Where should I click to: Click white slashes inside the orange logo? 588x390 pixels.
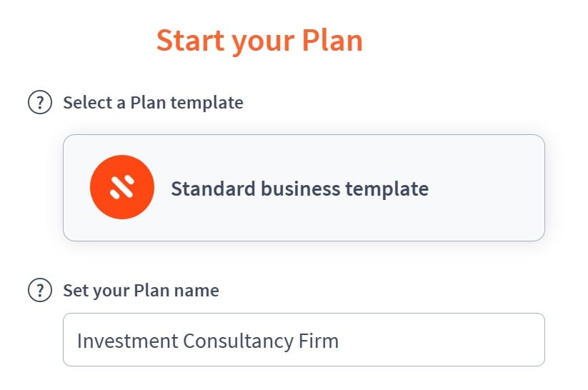click(122, 186)
